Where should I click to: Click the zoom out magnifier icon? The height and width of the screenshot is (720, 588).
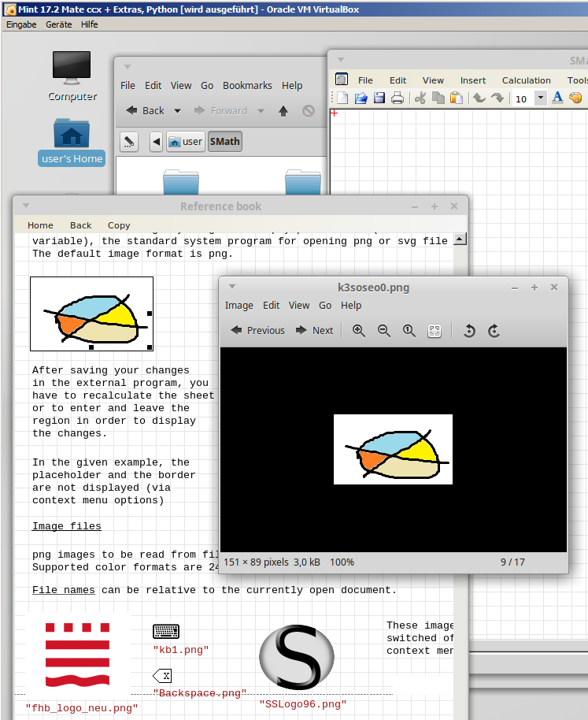tap(384, 331)
